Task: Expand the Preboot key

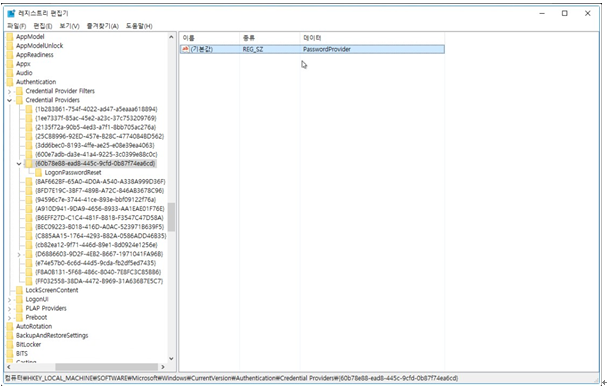Action: click(x=10, y=318)
